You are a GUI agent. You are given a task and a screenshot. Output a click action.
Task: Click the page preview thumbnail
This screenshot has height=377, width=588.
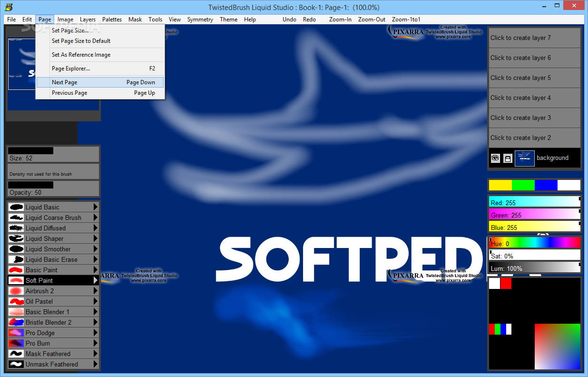coord(22,65)
